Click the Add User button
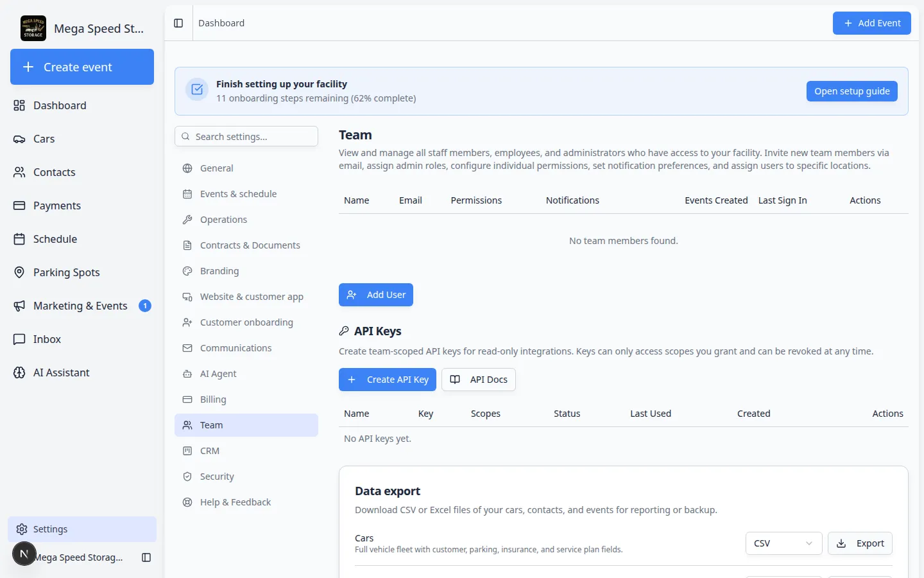This screenshot has width=924, height=578. pyautogui.click(x=376, y=295)
